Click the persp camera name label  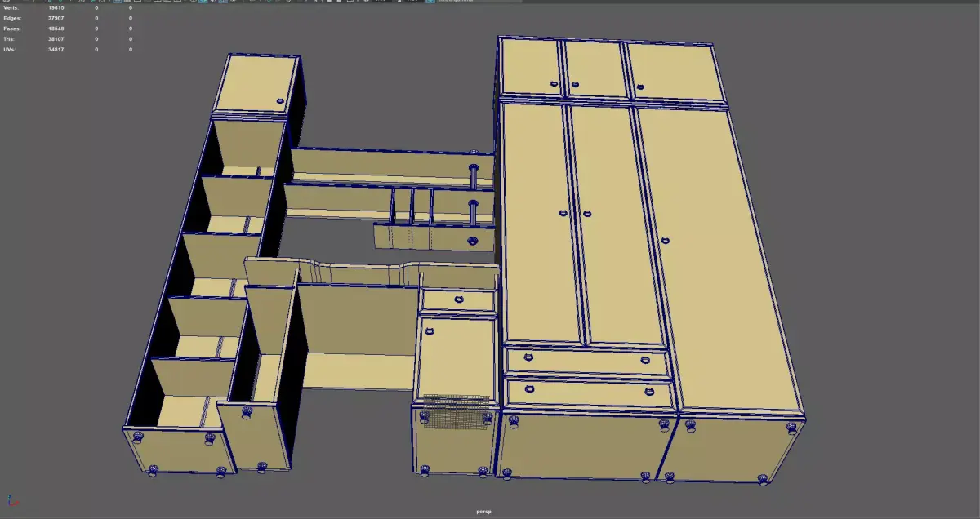(484, 512)
